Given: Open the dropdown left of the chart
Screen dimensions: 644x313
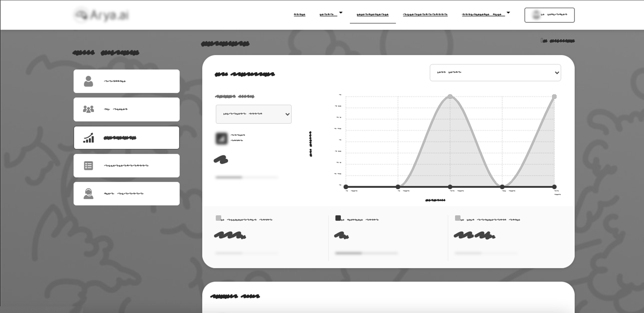Looking at the screenshot, I should click(254, 114).
